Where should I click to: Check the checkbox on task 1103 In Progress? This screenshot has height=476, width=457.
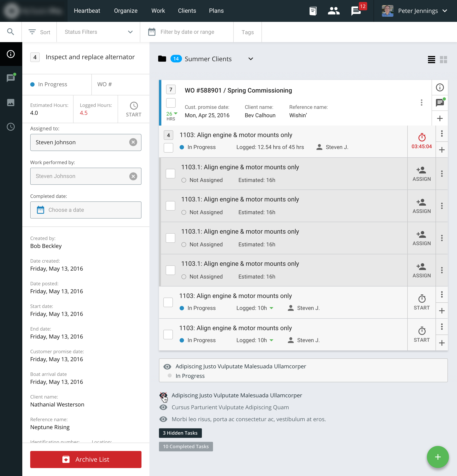click(168, 147)
